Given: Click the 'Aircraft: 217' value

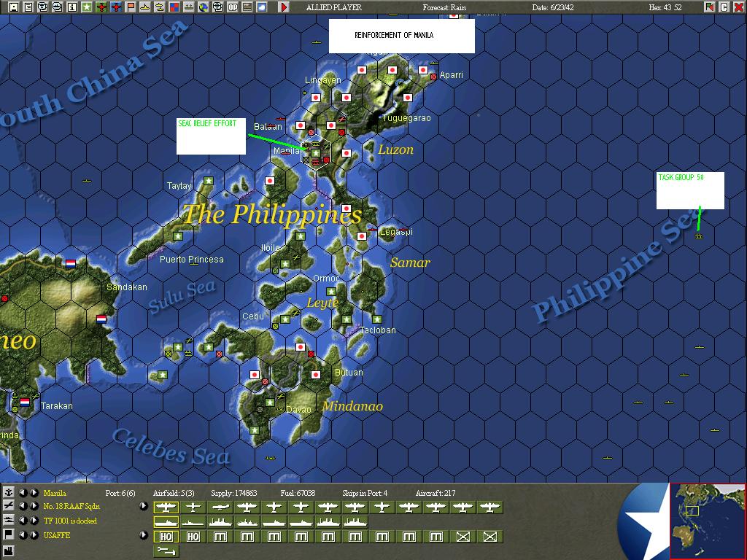Looking at the screenshot, I should pos(436,493).
